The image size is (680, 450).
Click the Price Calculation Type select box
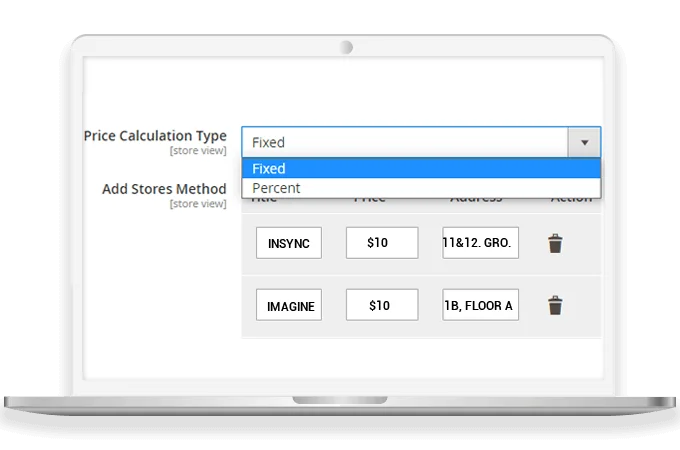[405, 143]
